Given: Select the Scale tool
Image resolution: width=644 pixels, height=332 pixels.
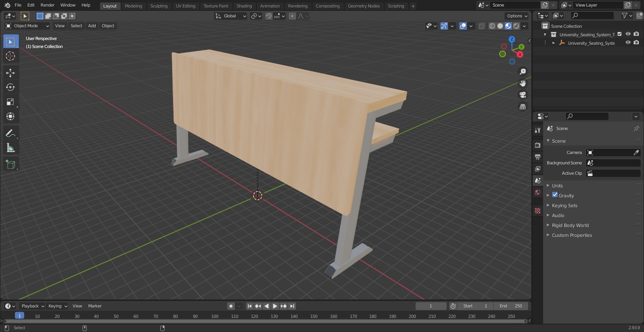Looking at the screenshot, I should point(10,102).
